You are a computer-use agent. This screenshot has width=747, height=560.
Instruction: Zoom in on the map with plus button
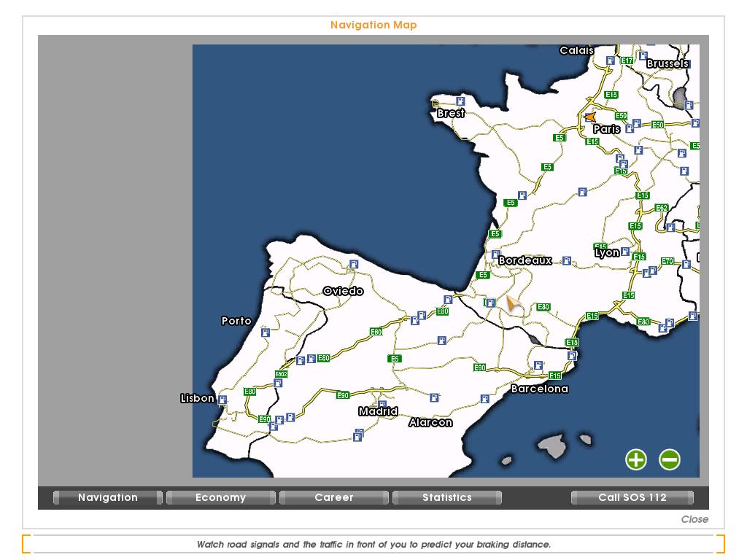(636, 459)
